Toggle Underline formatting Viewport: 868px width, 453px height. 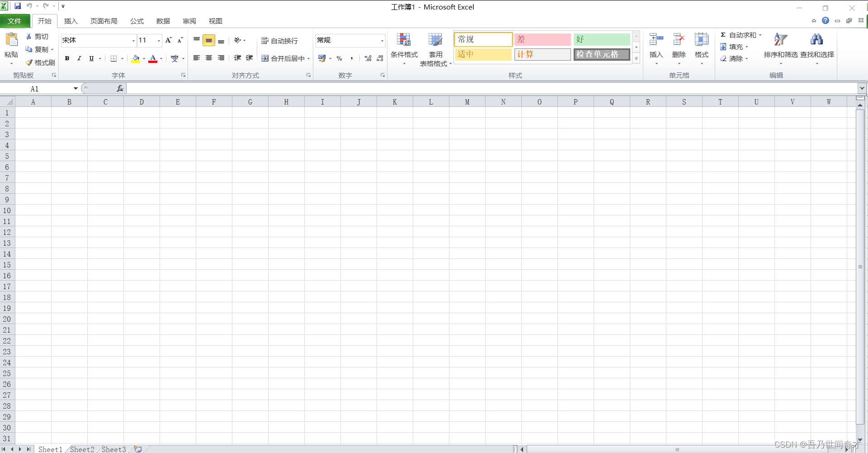(91, 58)
